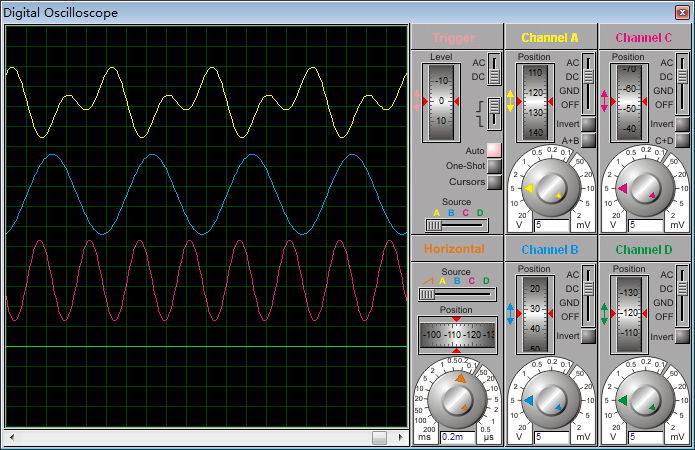Click the Channel A volts value field
The height and width of the screenshot is (450, 695).
pos(550,226)
